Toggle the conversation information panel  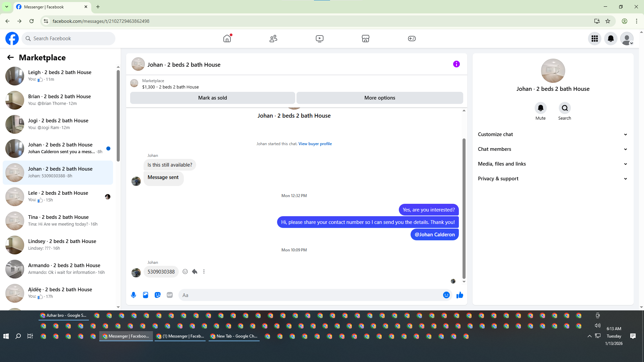coord(457,64)
